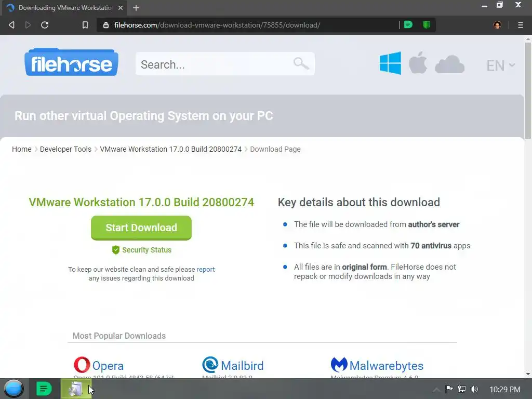Click the green shield icon in the address bar
This screenshot has height=399, width=532.
coord(427,25)
